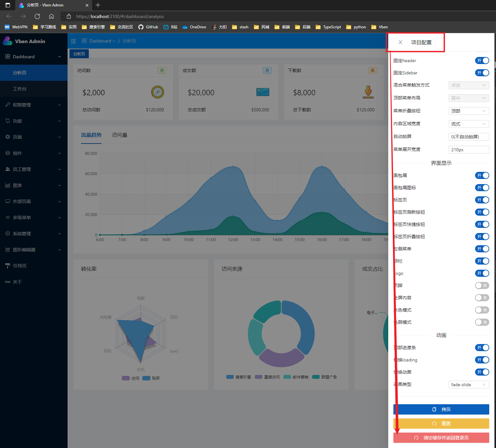Toggle the 左侧菜单 switch
The height and width of the screenshot is (448, 496).
pos(482,249)
